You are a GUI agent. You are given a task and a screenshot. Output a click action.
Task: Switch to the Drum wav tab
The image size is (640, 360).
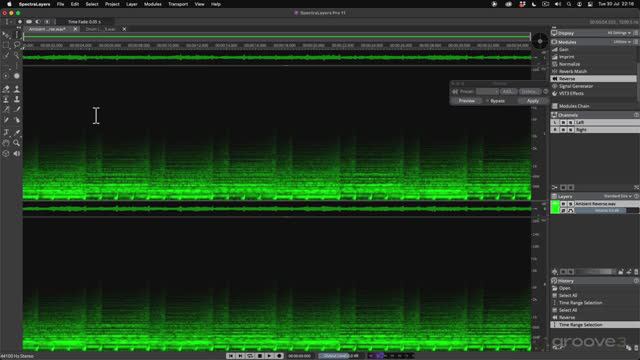click(x=100, y=29)
